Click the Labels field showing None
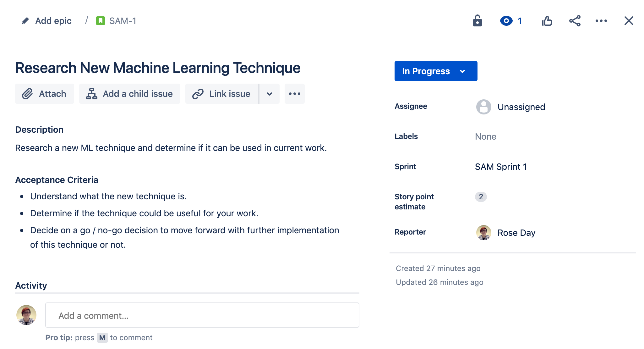The image size is (644, 349). (485, 136)
